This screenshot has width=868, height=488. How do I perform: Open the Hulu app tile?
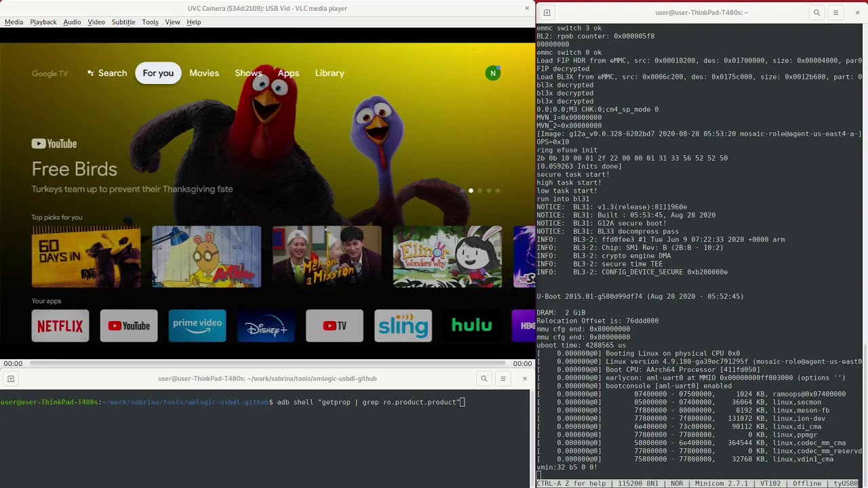coord(471,326)
